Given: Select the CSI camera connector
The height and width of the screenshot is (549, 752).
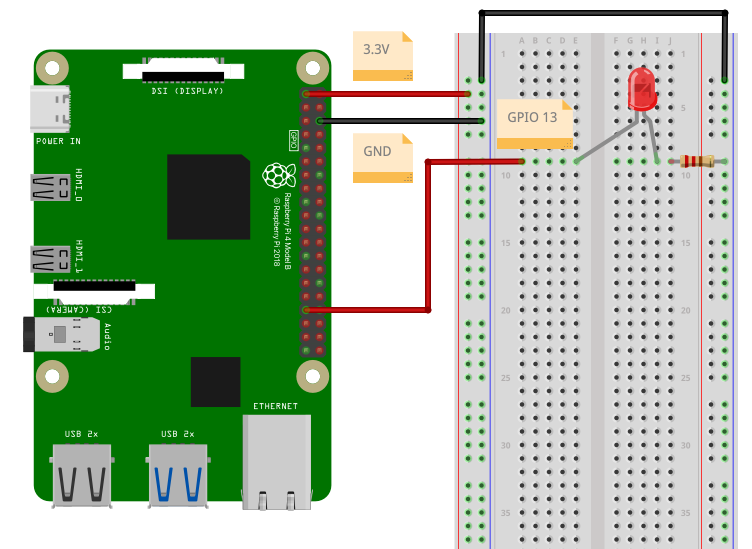Looking at the screenshot, I should pyautogui.click(x=94, y=291).
